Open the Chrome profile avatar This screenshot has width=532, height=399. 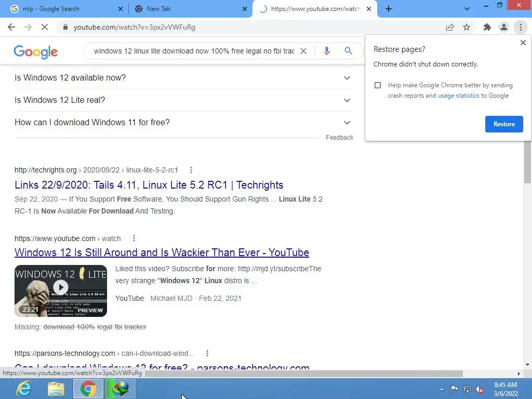click(x=504, y=27)
